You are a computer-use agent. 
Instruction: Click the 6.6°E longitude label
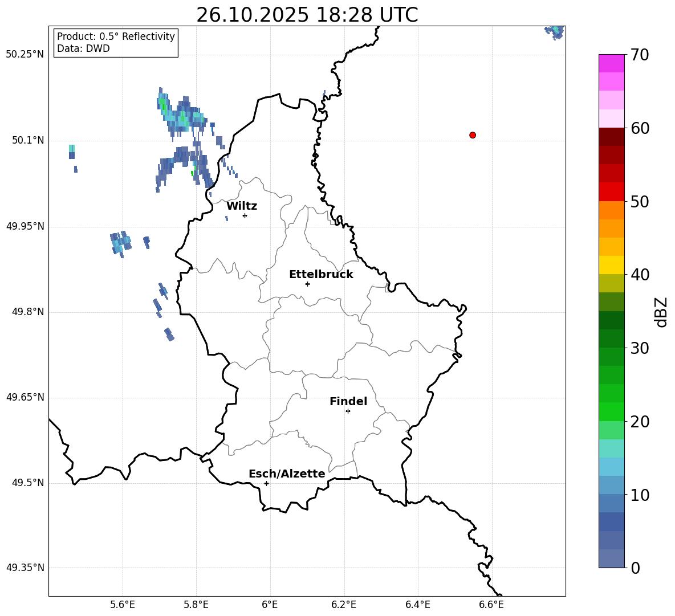(491, 605)
